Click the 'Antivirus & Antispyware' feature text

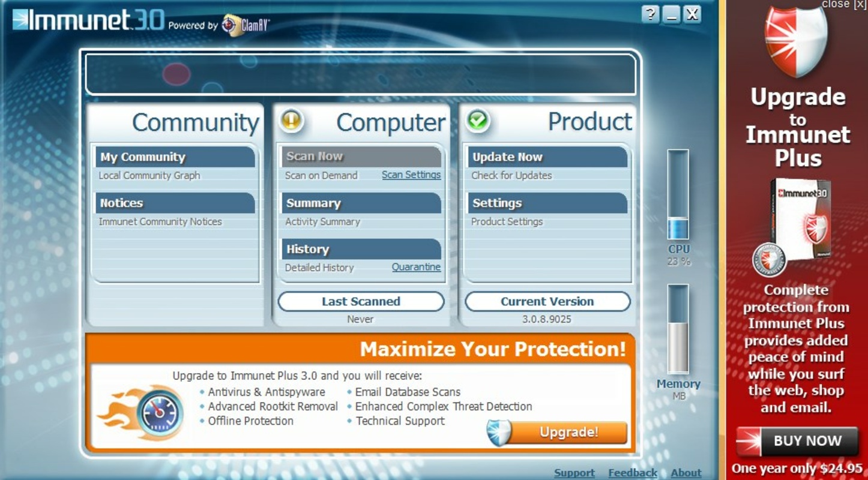point(267,392)
